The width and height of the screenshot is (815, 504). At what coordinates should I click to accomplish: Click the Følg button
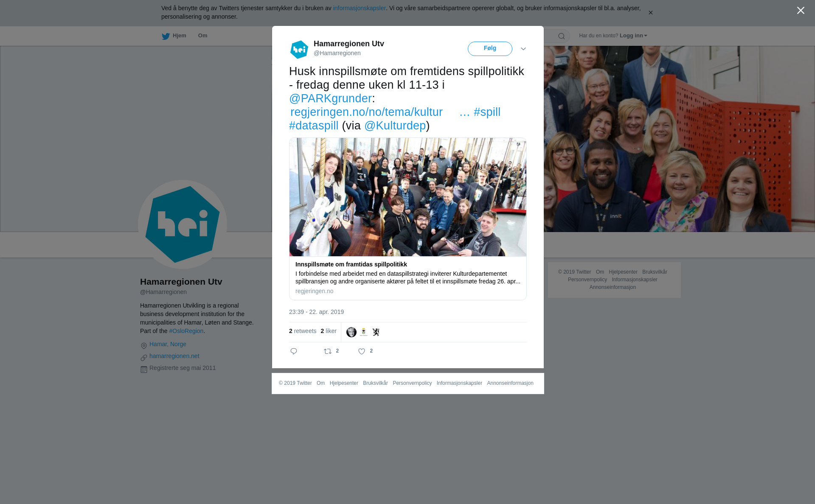(490, 48)
